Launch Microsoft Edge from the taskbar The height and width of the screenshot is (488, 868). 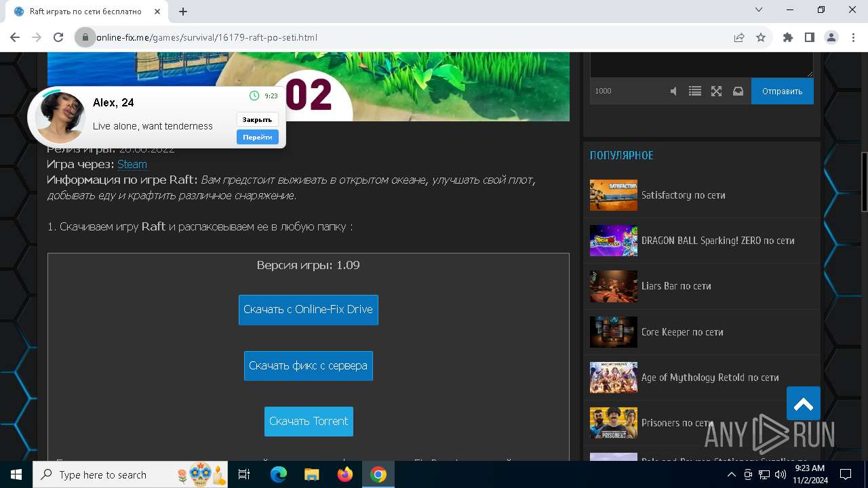tap(279, 474)
